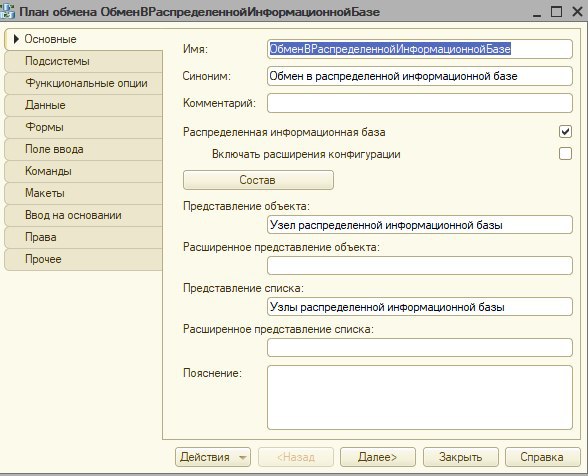Screen dimensions: 588x476
Task: Enable 'Включать расширения конфигурации' checkbox
Action: (565, 154)
